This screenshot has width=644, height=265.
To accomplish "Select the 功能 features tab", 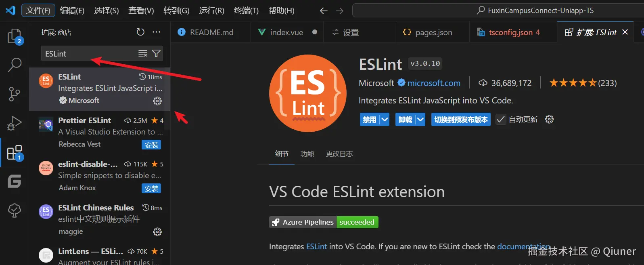I will point(307,154).
